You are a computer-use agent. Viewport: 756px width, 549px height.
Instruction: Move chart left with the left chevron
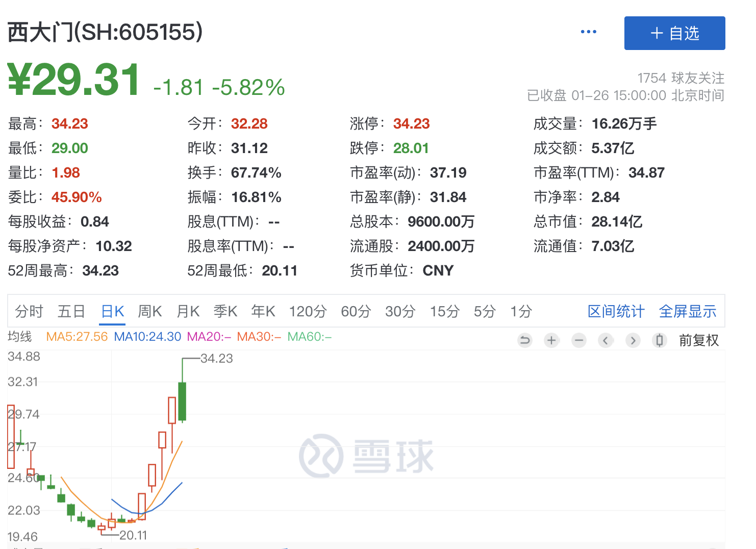pos(606,340)
